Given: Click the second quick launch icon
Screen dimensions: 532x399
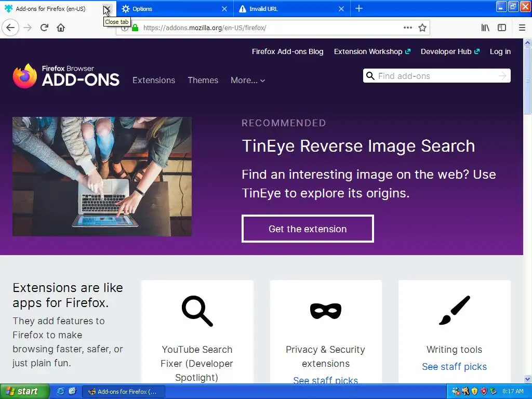Looking at the screenshot, I should click(x=72, y=392).
